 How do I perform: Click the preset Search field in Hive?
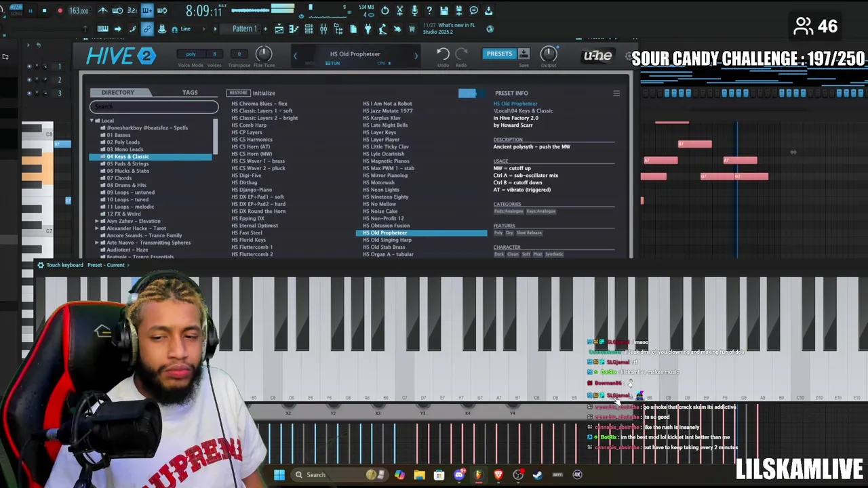pyautogui.click(x=154, y=106)
